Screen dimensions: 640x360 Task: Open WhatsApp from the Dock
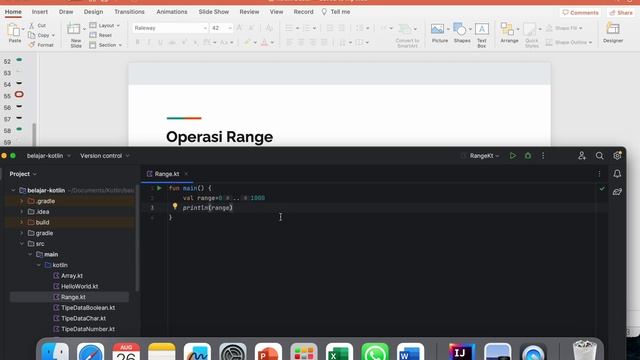click(x=375, y=351)
